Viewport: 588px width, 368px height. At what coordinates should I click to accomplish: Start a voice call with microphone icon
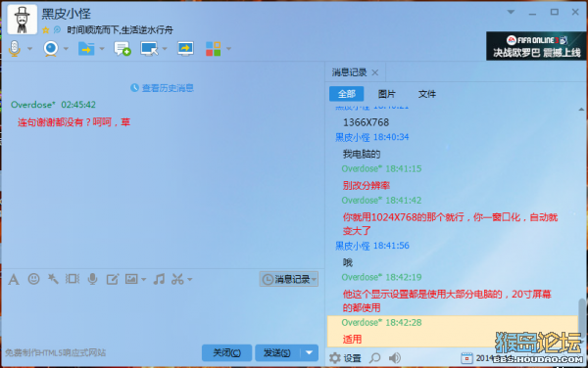click(15, 48)
